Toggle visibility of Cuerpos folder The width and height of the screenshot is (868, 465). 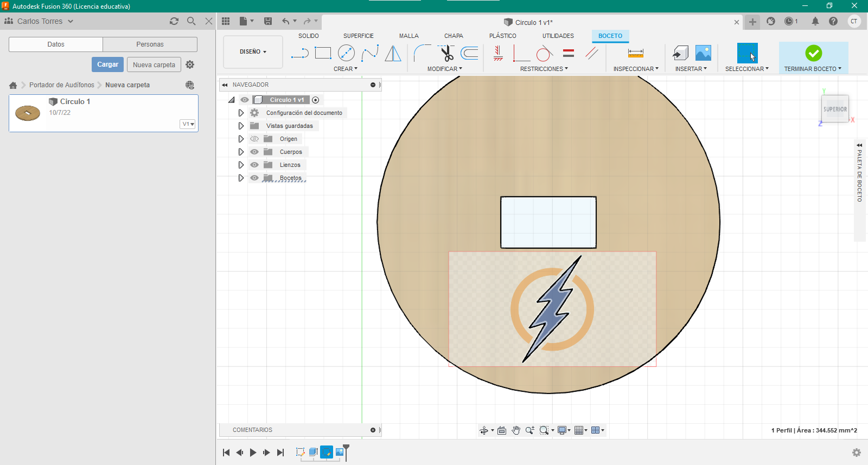[x=254, y=152]
